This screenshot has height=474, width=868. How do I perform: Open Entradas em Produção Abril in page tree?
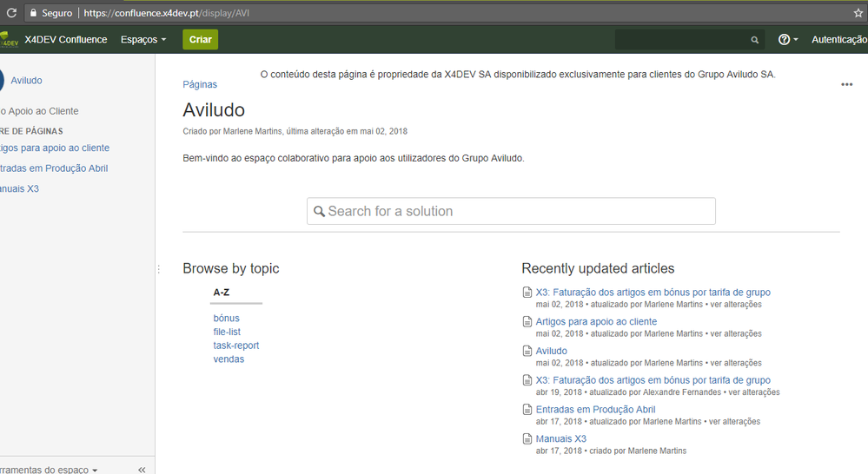[x=54, y=168]
